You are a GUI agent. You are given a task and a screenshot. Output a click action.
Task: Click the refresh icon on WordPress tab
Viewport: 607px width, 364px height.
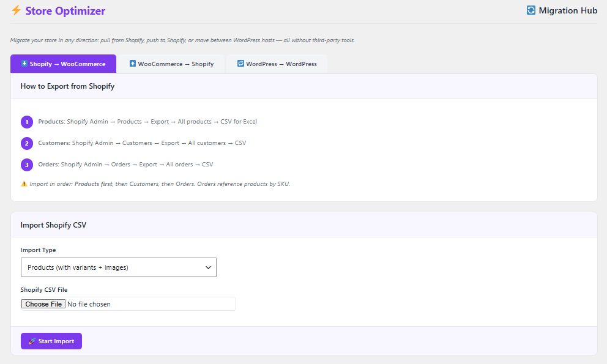(x=241, y=64)
